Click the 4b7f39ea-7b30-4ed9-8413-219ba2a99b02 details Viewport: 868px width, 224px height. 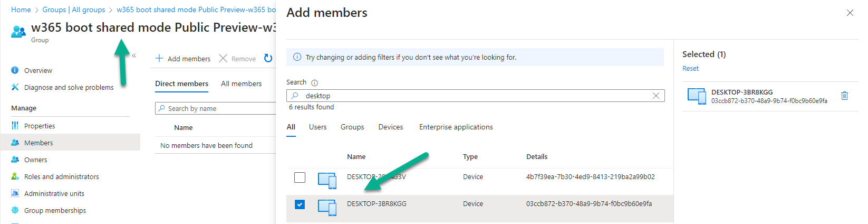pyautogui.click(x=591, y=176)
